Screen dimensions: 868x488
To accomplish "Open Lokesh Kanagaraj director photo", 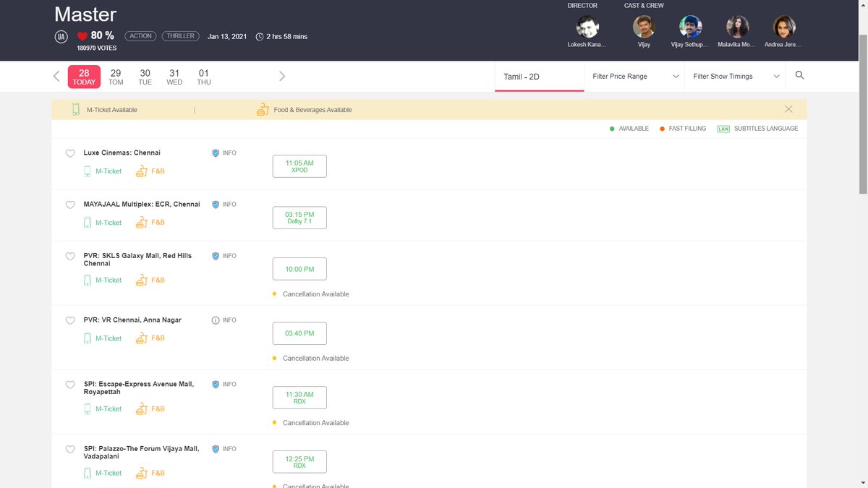I will tap(587, 27).
